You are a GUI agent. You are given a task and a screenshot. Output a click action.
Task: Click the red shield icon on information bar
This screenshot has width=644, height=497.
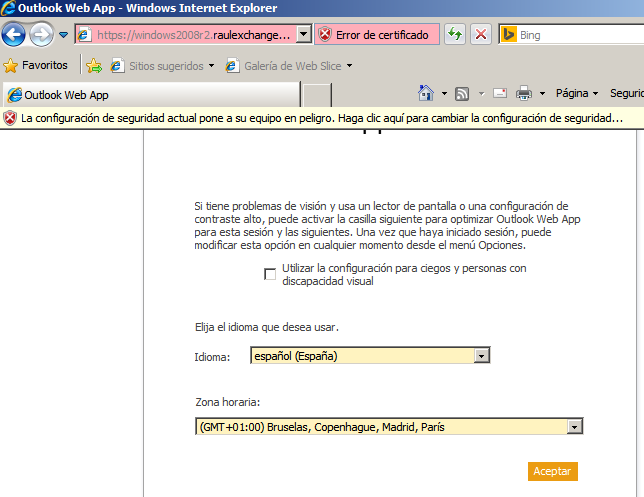pos(10,118)
